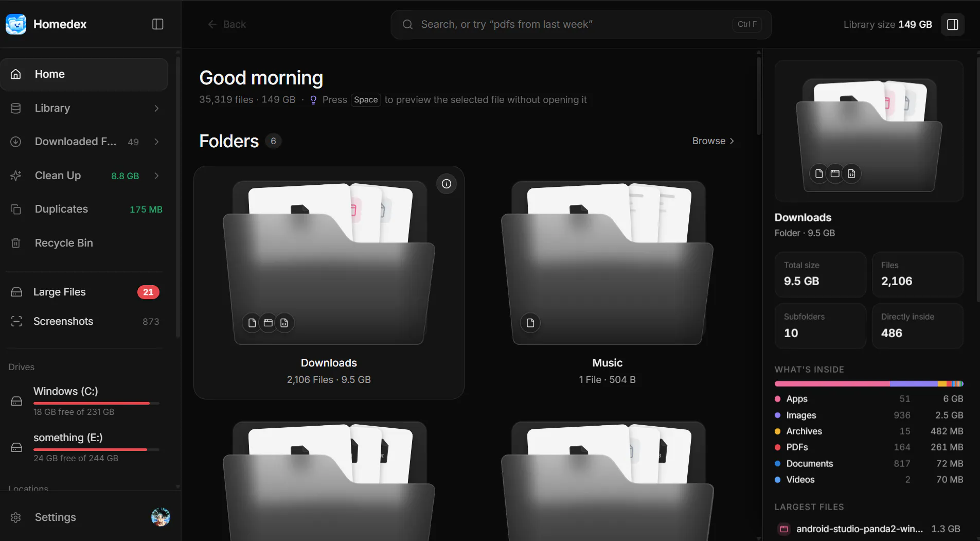Select the Images category row
The image size is (980, 541).
(869, 415)
